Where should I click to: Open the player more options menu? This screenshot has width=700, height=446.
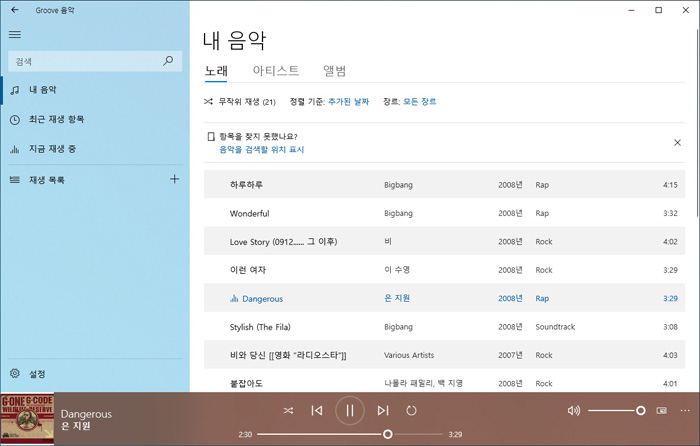(x=685, y=410)
